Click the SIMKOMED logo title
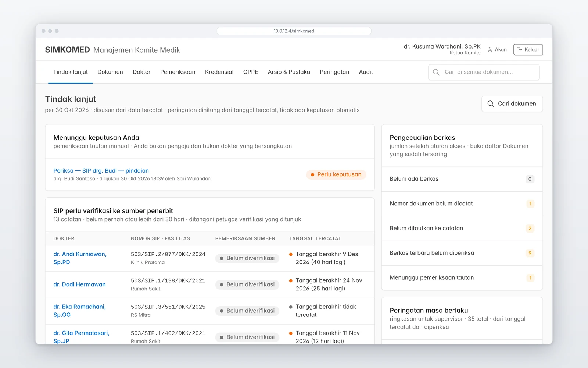588x368 pixels. click(x=67, y=50)
